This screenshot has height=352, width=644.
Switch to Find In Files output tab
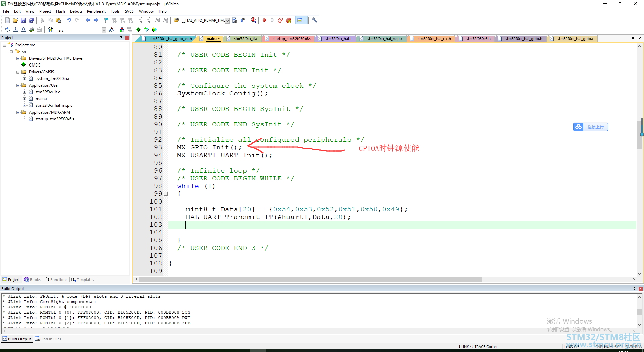(48, 339)
